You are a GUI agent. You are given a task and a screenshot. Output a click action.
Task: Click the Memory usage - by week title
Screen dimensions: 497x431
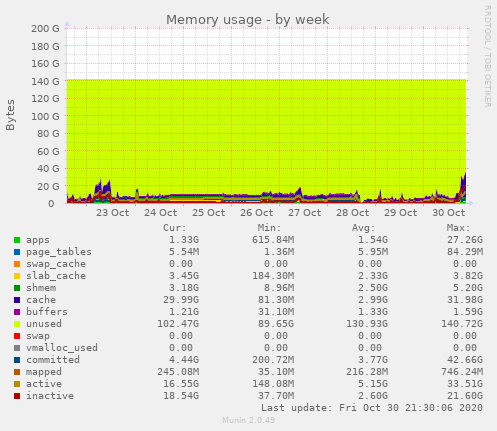point(248,20)
